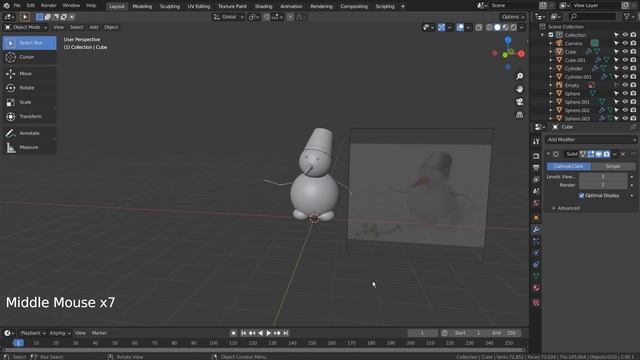Screen dimensions: 640x360
Task: Open the Global transform orientation dropdown
Action: (228, 17)
